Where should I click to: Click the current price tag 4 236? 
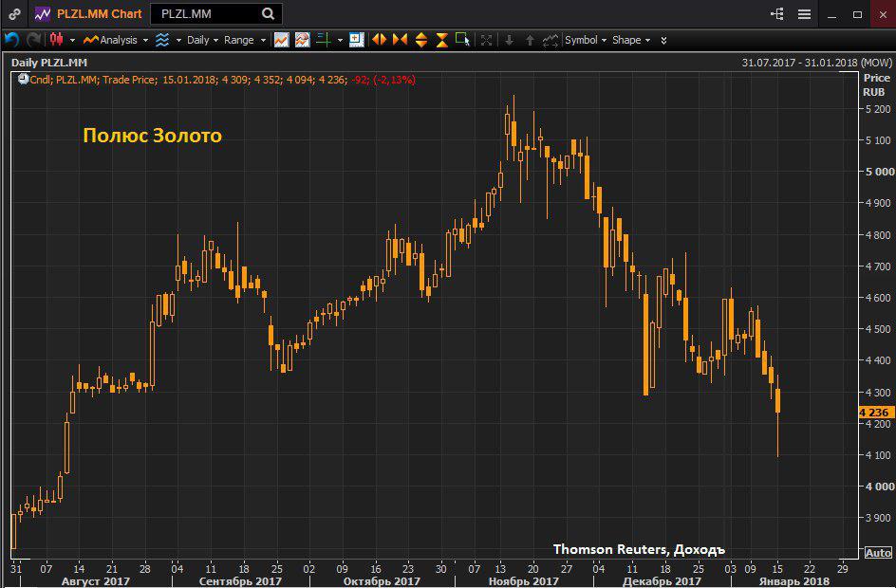[876, 413]
